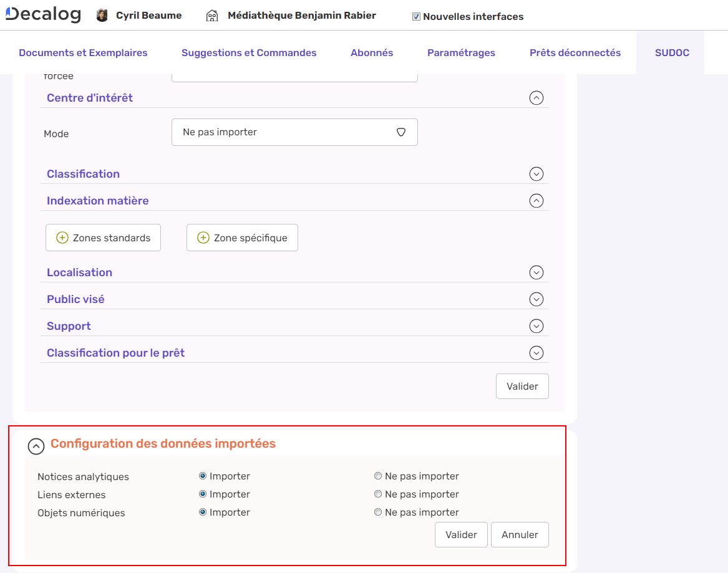Expand the Localisation section chevron
This screenshot has height=573, width=728.
coord(536,272)
